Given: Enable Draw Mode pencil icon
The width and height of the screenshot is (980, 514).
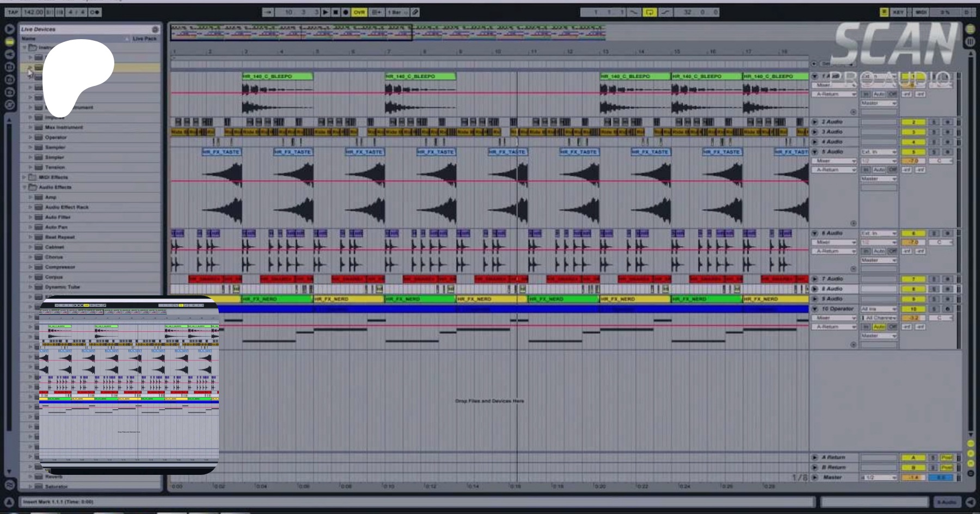Looking at the screenshot, I should tap(415, 12).
